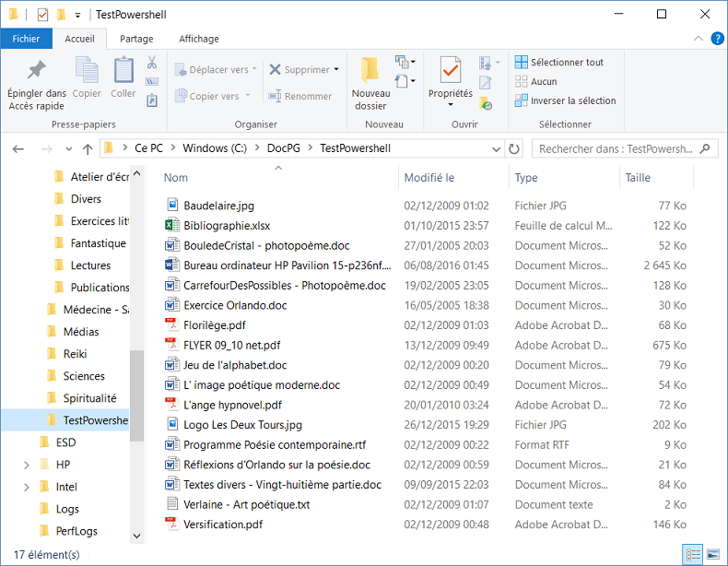728x566 pixels.
Task: Click the navigation pane scrollbar thumb
Action: pos(136,395)
